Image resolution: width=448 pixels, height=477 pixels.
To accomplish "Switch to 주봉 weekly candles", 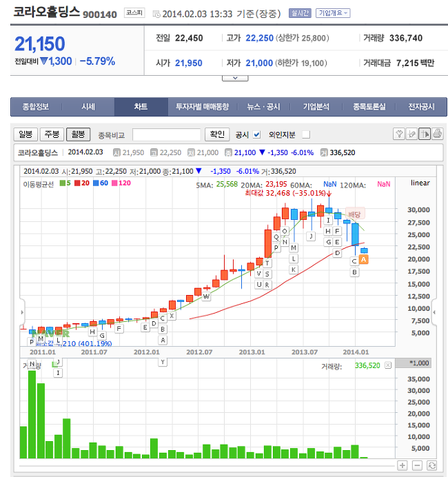I will tap(52, 134).
